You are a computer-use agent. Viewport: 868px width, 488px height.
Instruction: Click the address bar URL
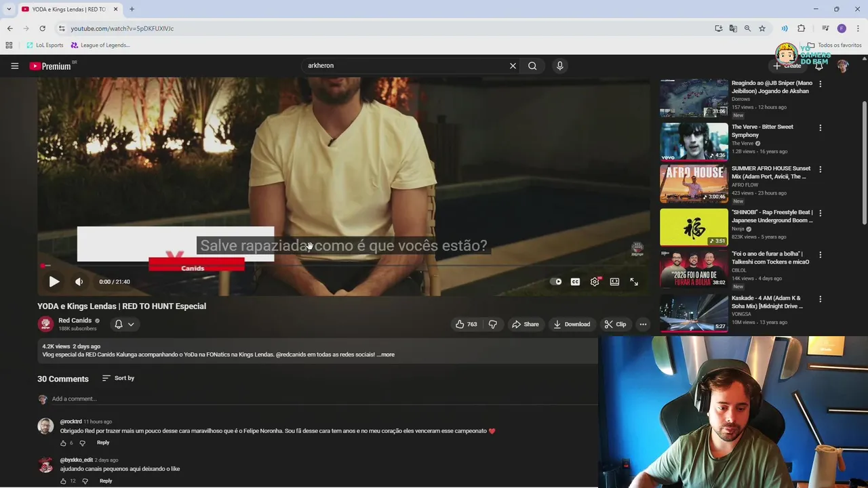(122, 28)
